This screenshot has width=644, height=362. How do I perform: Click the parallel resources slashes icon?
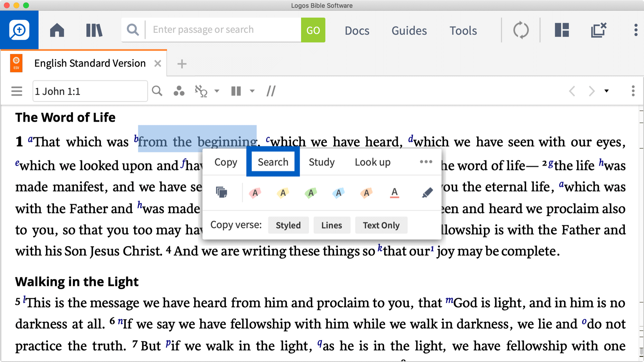point(271,91)
